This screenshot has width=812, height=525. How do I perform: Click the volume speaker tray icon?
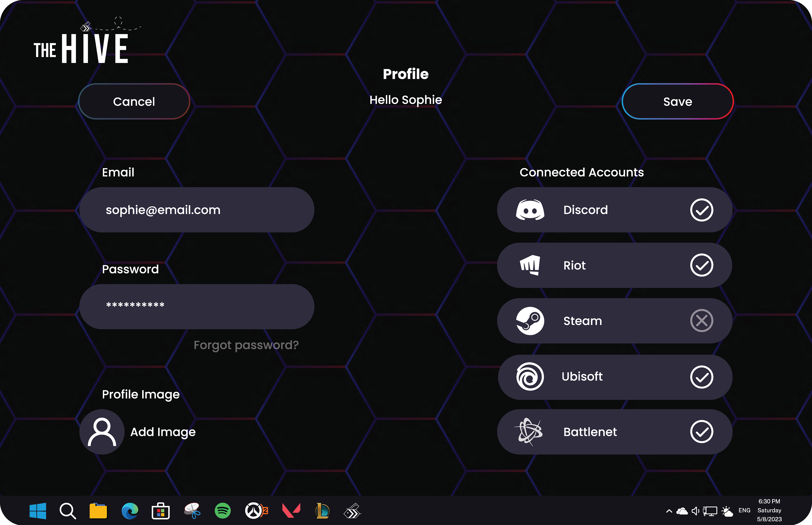pyautogui.click(x=695, y=511)
